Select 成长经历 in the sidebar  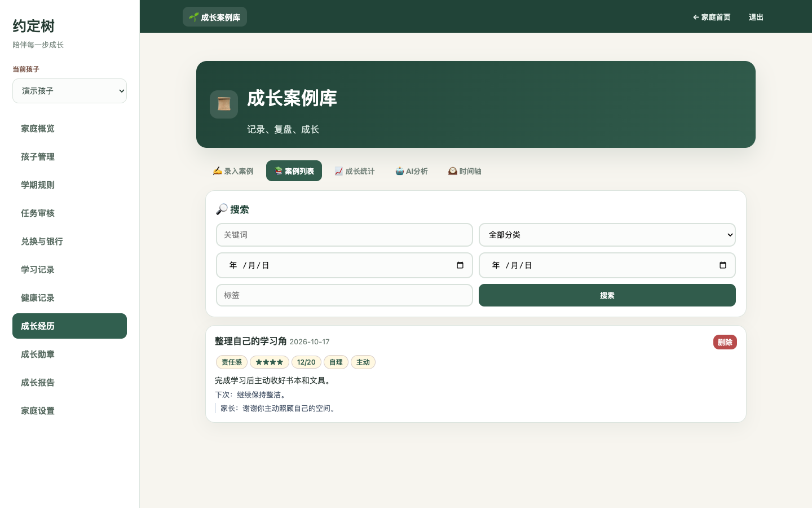tap(69, 326)
